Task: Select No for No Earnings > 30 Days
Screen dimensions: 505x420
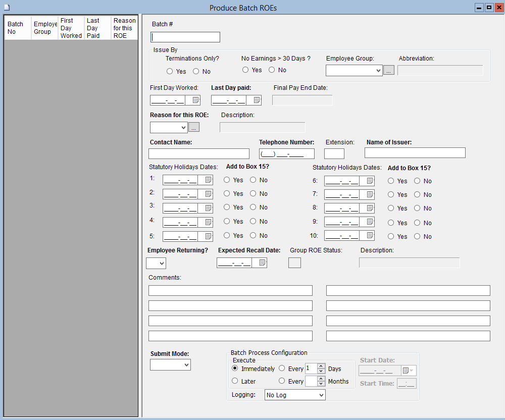Action: [272, 70]
